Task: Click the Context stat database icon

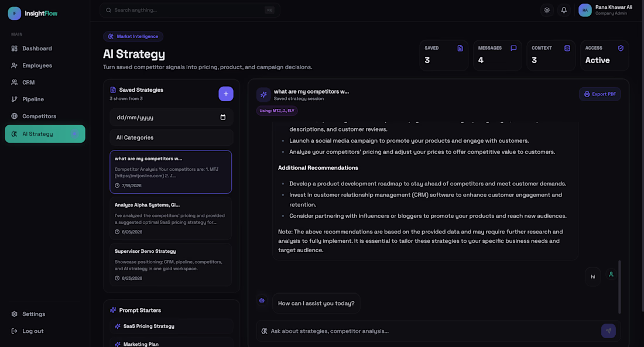Action: pyautogui.click(x=567, y=48)
